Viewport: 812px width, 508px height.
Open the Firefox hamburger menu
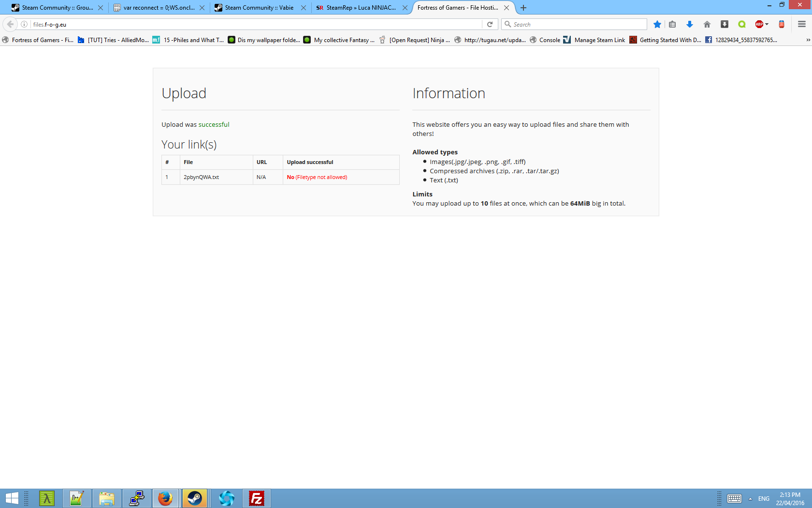802,24
